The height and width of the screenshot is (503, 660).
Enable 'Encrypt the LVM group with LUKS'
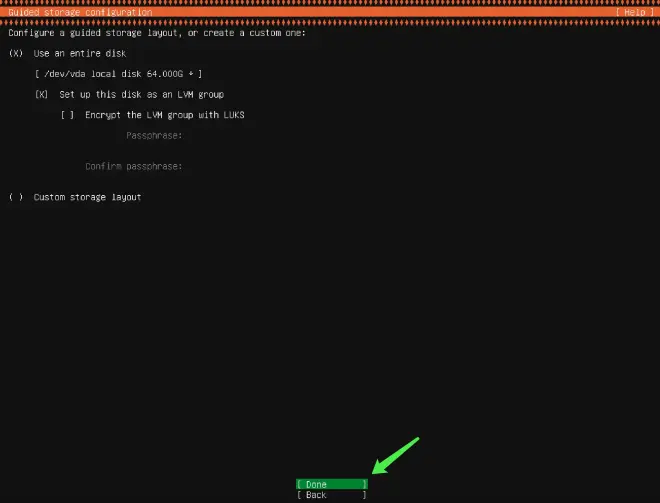click(67, 115)
